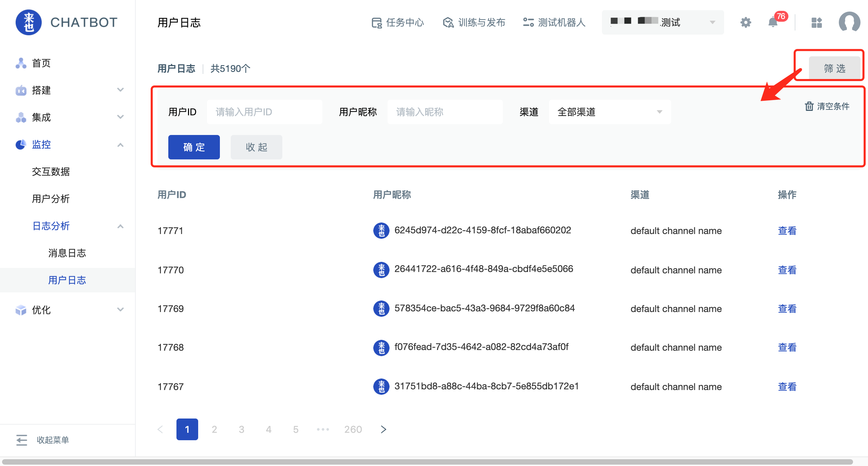Image resolution: width=868 pixels, height=466 pixels.
Task: Click the 渠道 column header
Action: point(640,195)
